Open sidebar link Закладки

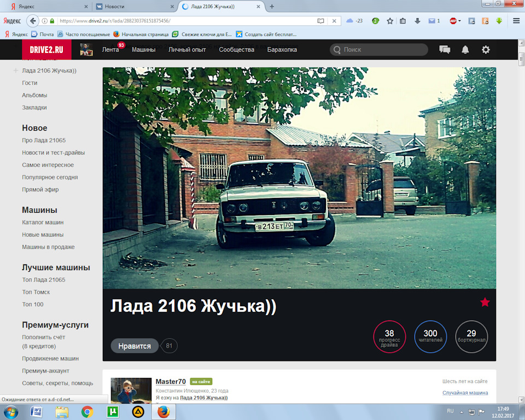click(34, 108)
